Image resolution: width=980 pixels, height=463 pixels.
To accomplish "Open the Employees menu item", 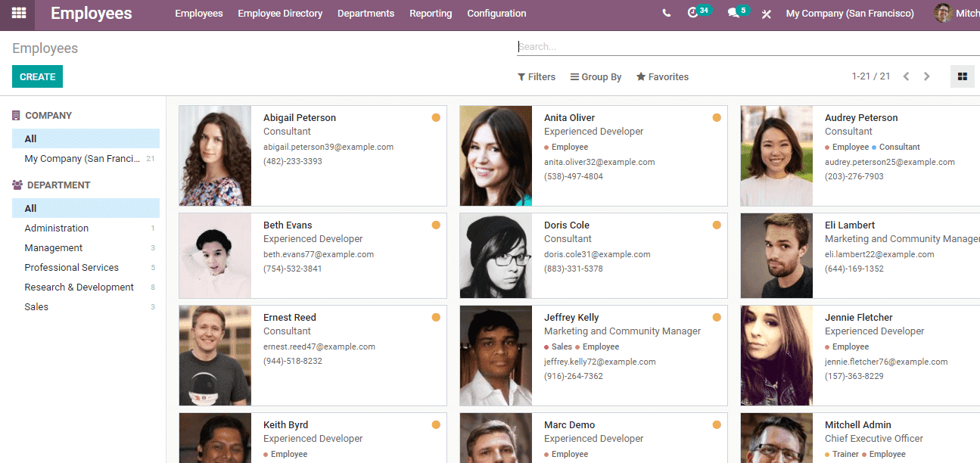I will [x=199, y=14].
